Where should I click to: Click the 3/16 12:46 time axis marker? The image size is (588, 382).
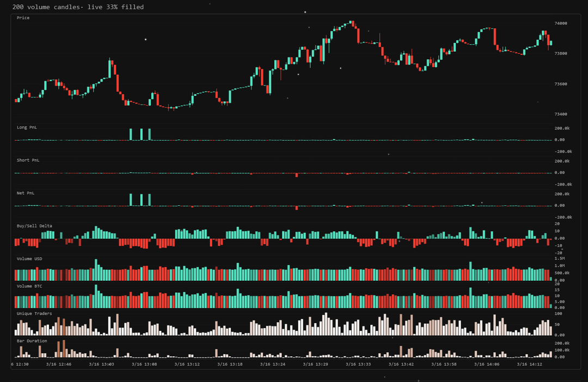coord(59,365)
